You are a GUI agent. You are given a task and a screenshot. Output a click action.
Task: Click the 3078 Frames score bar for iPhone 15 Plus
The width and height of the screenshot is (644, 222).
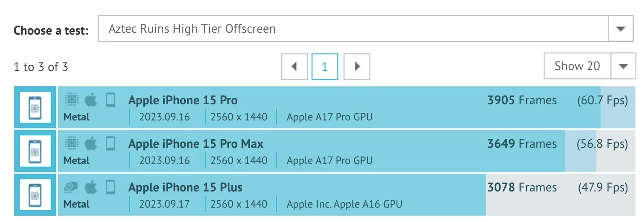(522, 187)
